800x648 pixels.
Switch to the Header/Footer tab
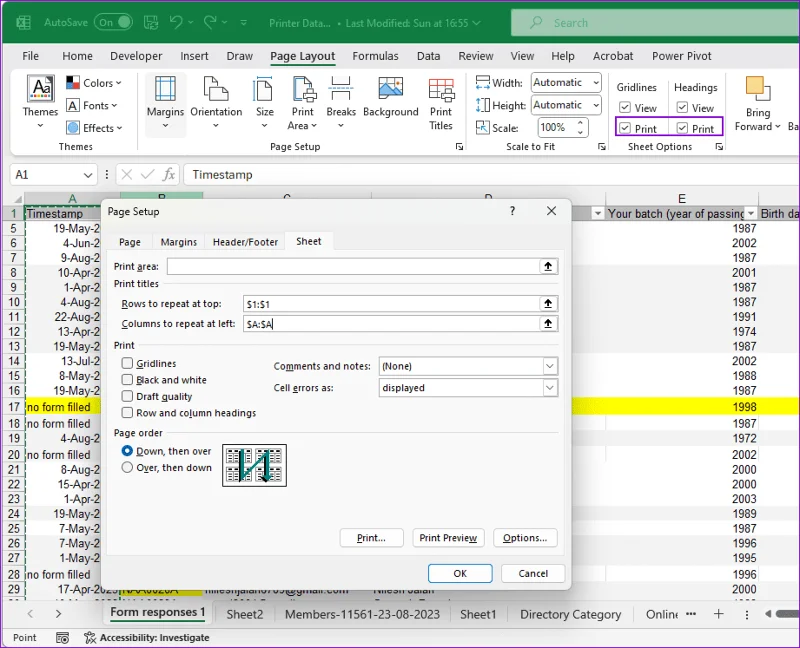245,242
